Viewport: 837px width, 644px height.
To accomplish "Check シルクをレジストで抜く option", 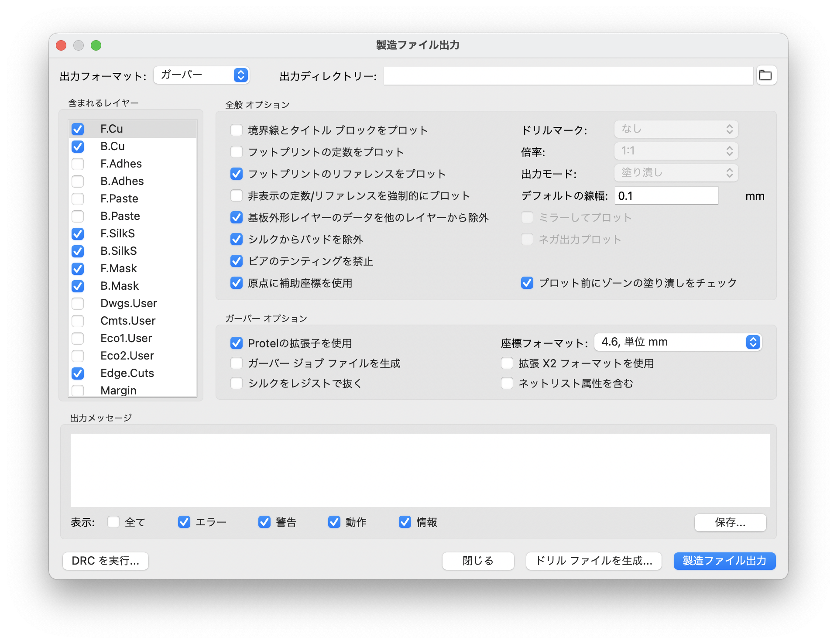I will click(237, 383).
